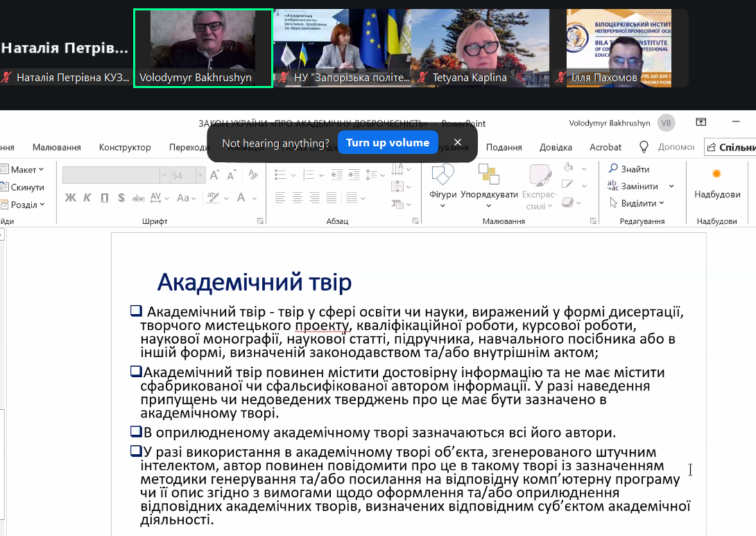Switch to the Подання tab
This screenshot has height=536, width=756.
point(504,147)
